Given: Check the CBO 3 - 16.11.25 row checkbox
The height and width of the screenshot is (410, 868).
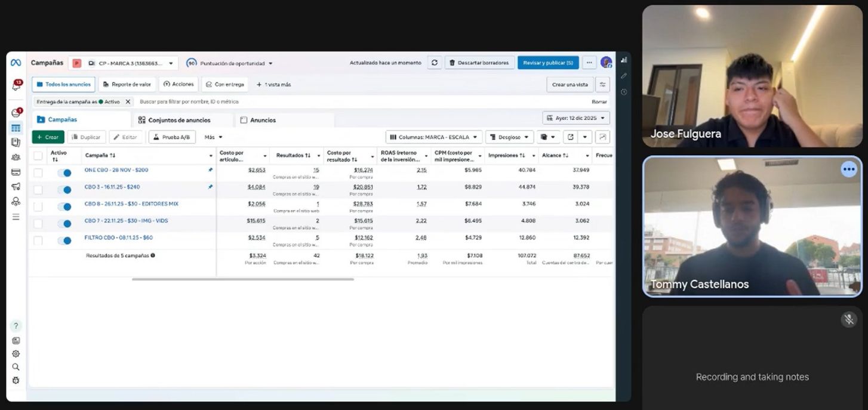Looking at the screenshot, I should [38, 190].
